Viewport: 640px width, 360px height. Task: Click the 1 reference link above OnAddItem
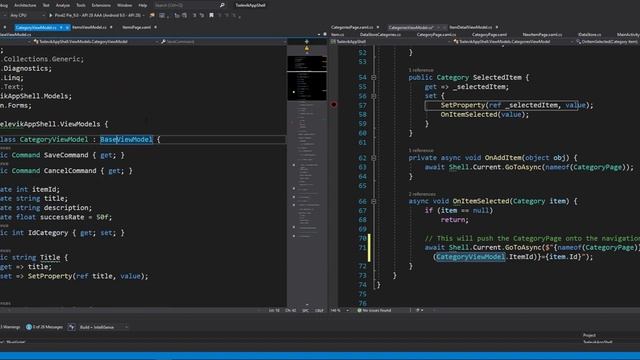[x=421, y=151]
